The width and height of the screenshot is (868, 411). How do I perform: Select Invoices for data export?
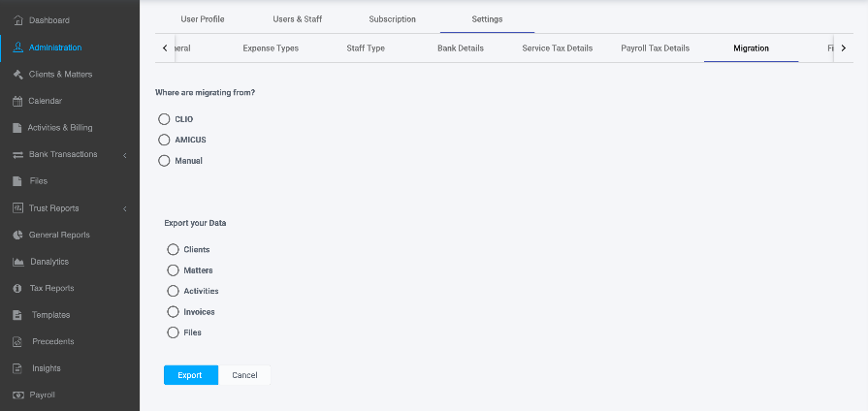(173, 311)
